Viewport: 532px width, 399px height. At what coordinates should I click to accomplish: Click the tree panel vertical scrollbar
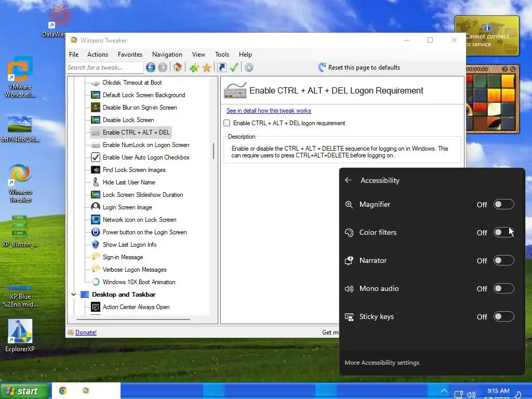click(x=214, y=151)
